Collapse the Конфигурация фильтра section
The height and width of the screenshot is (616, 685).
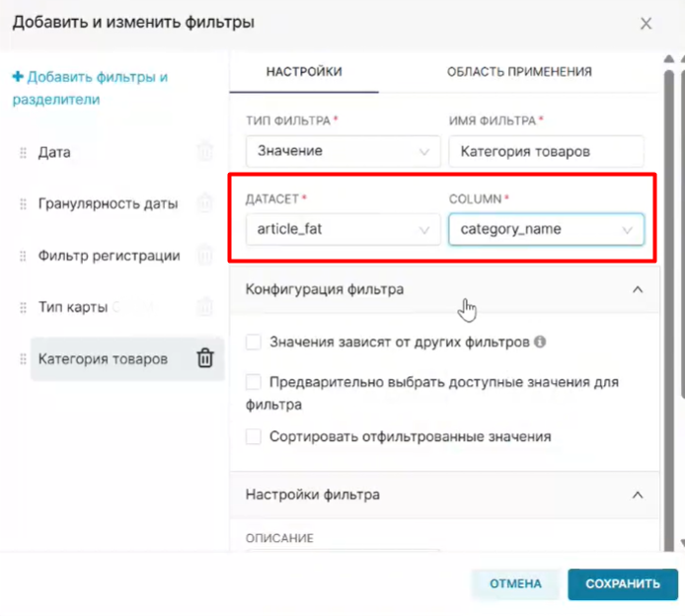click(x=638, y=289)
